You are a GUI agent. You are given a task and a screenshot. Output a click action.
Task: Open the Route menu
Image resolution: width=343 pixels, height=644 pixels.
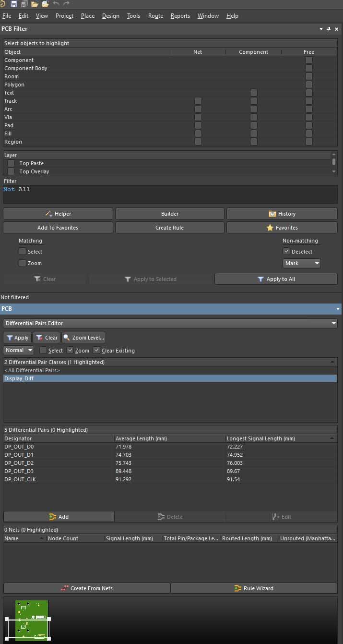point(155,16)
